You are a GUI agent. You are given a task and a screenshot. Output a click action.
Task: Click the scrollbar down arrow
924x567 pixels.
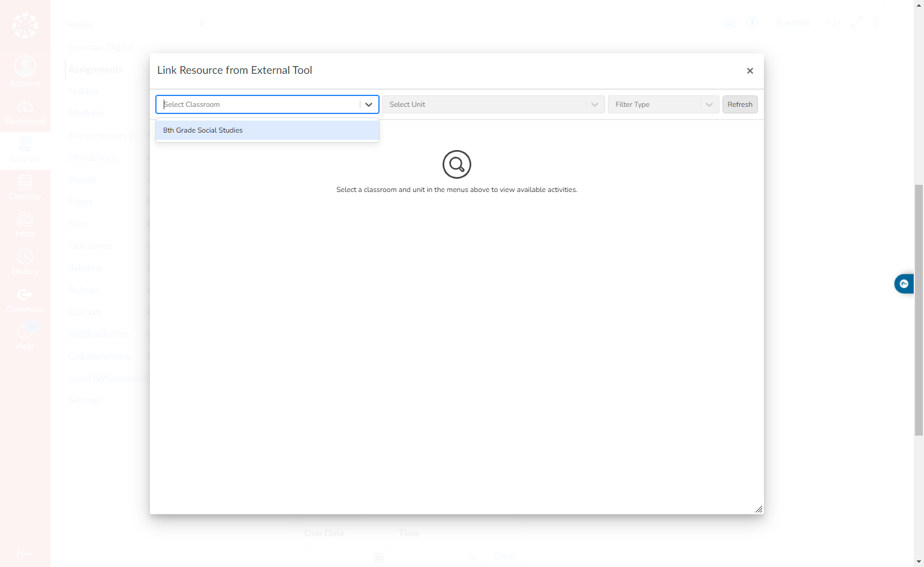click(919, 562)
